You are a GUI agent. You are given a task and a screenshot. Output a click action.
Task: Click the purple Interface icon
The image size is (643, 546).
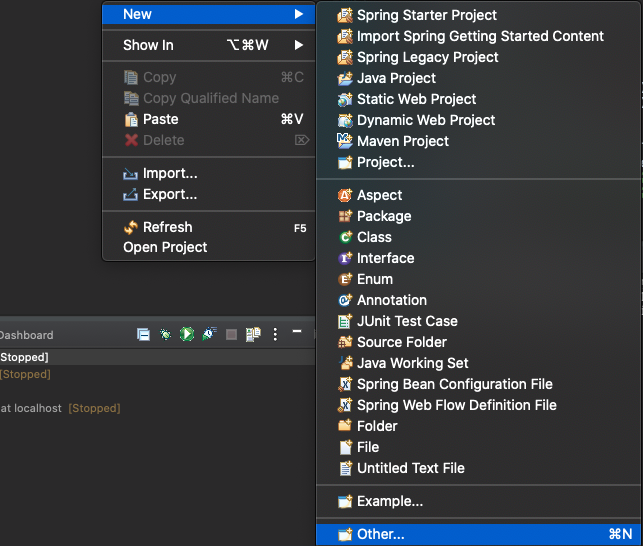pos(345,258)
